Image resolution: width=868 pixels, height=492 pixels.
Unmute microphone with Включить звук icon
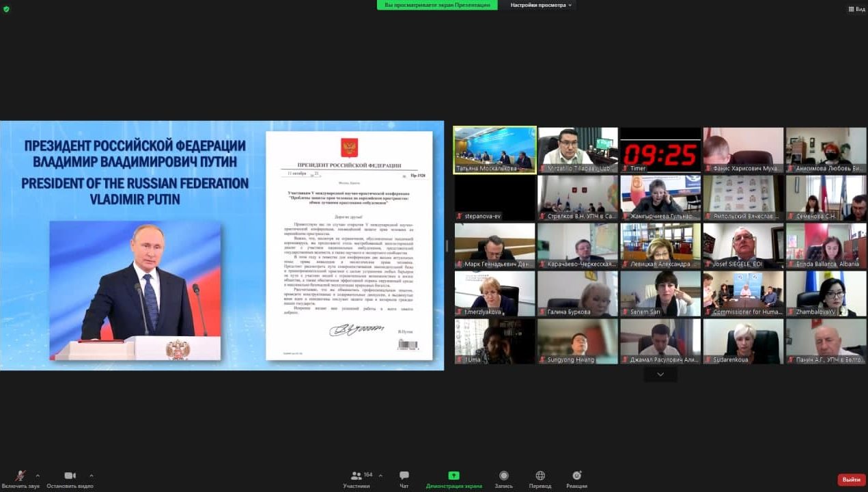[21, 476]
